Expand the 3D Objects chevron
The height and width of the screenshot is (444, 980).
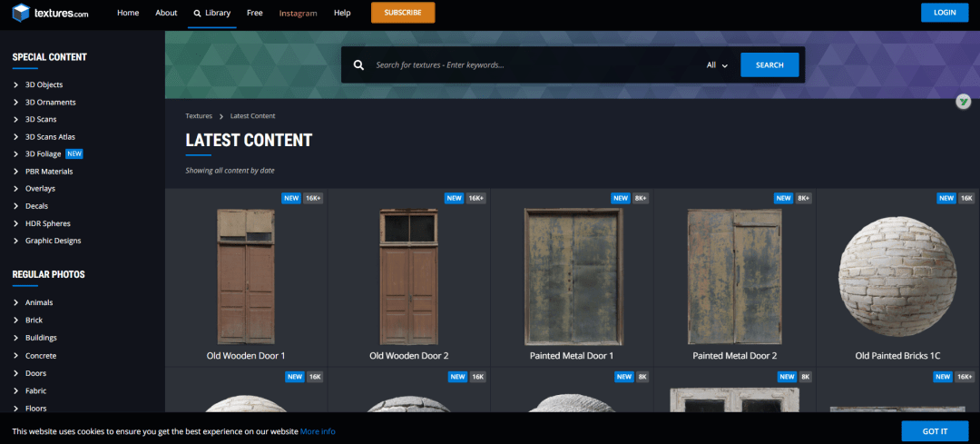coord(16,84)
